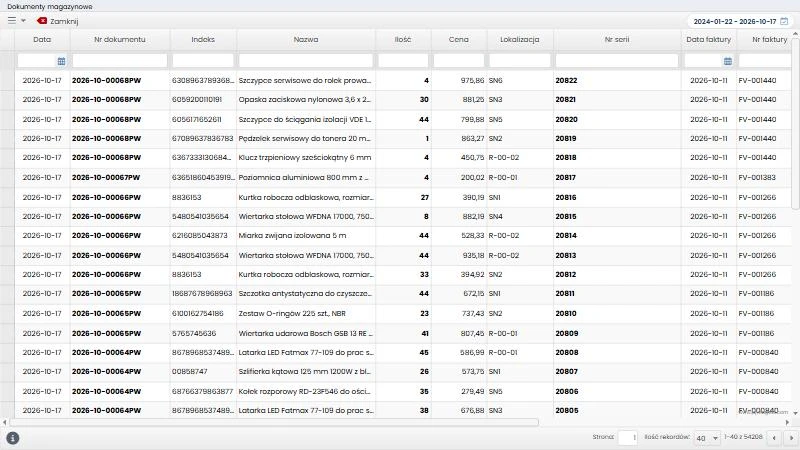
Task: Sort by Indeks column header
Action: pyautogui.click(x=203, y=39)
